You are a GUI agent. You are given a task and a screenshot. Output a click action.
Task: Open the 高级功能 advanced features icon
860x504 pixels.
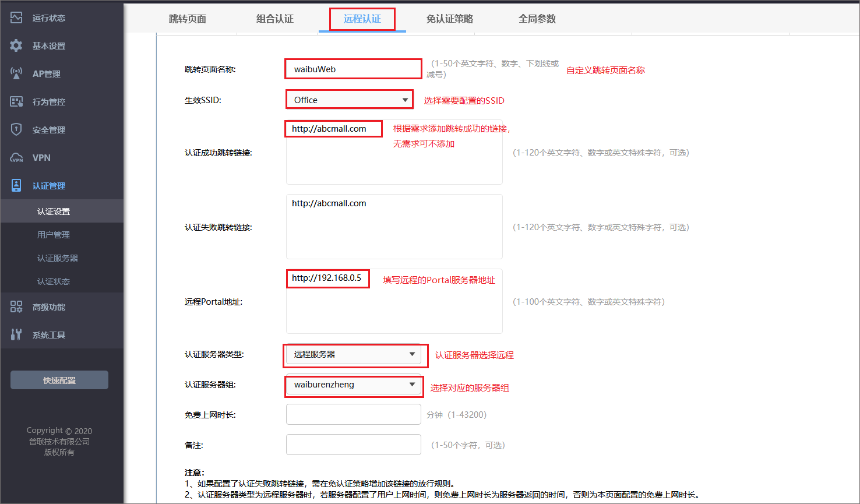coord(16,307)
